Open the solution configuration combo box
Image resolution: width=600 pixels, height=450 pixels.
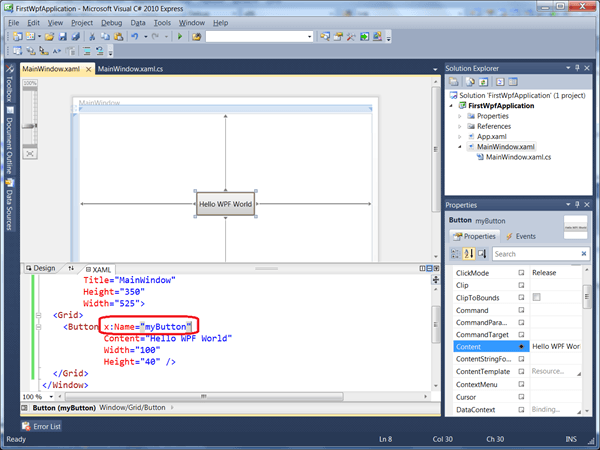coord(259,37)
